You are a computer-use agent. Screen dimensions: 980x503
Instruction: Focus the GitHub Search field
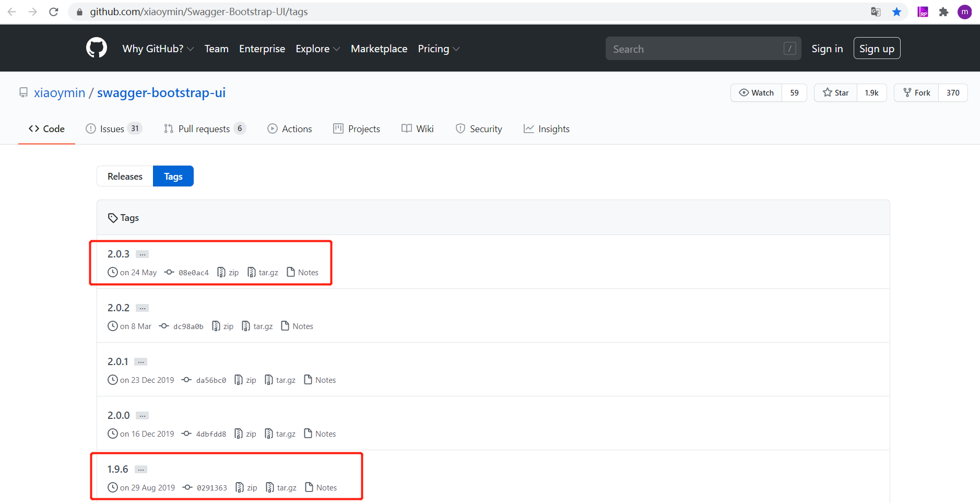[703, 49]
